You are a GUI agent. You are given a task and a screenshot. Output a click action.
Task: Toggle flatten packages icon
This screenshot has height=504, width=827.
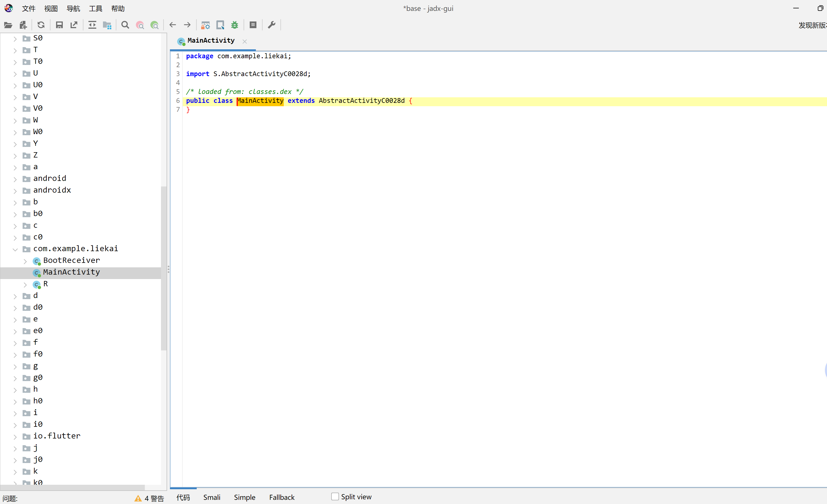(x=107, y=25)
